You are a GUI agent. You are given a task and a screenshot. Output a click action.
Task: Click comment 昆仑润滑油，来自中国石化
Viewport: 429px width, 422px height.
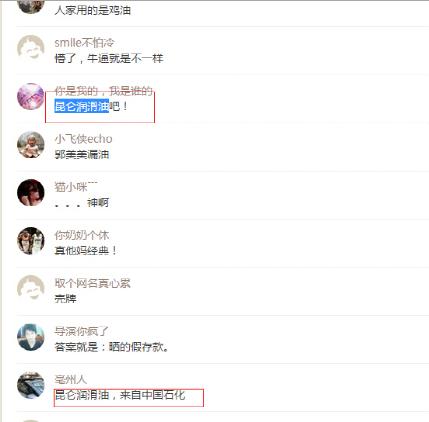120,395
